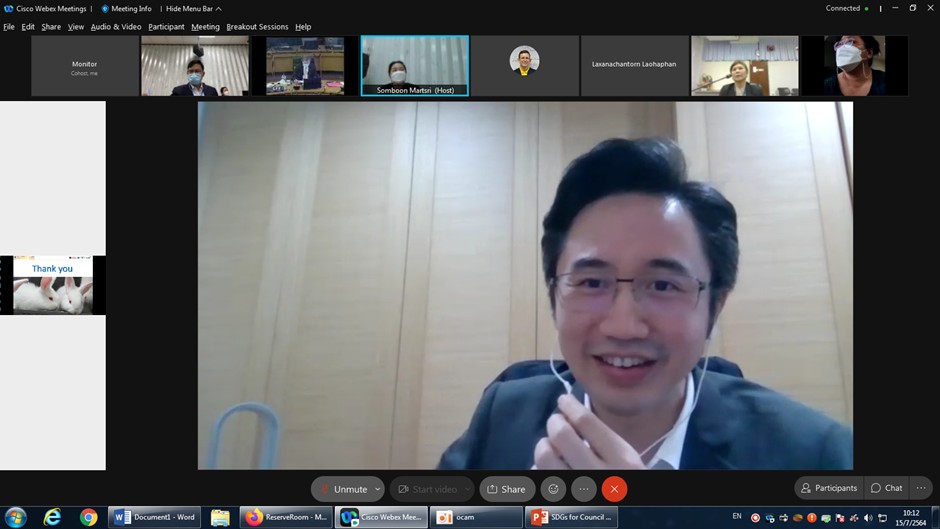Click the Meeting Info shield icon
The height and width of the screenshot is (529, 940).
pyautogui.click(x=105, y=9)
